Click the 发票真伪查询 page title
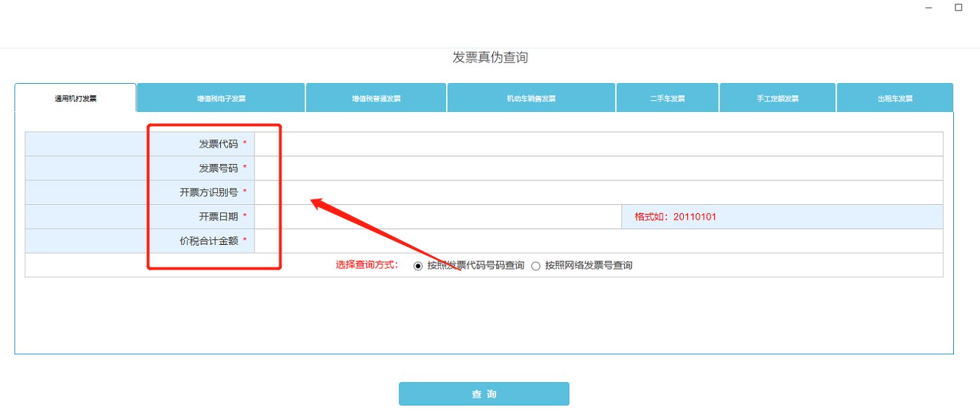Viewport: 980px width, 416px height. [492, 57]
